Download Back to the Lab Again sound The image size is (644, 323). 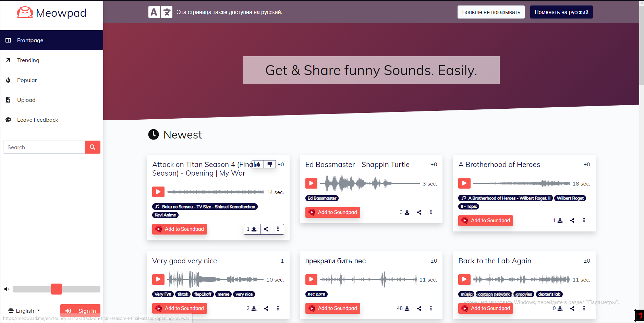point(558,309)
